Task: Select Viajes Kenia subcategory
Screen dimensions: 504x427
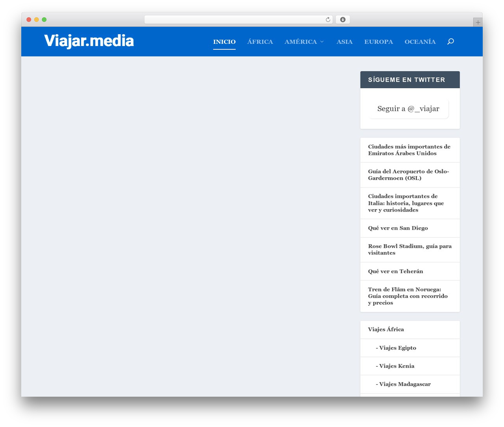Action: [x=395, y=366]
